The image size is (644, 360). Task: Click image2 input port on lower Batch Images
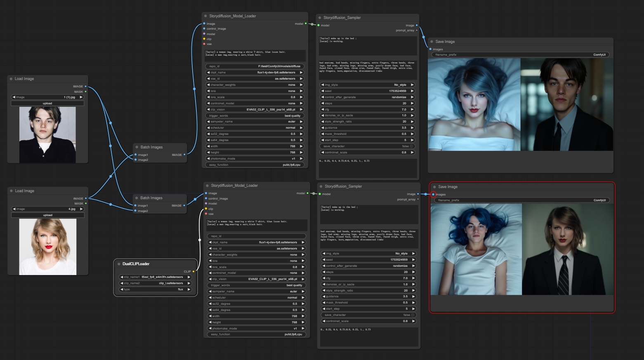tap(135, 211)
